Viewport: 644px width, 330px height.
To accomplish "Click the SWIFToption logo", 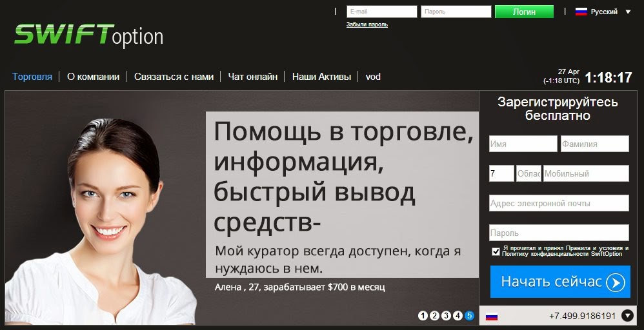I will click(88, 35).
